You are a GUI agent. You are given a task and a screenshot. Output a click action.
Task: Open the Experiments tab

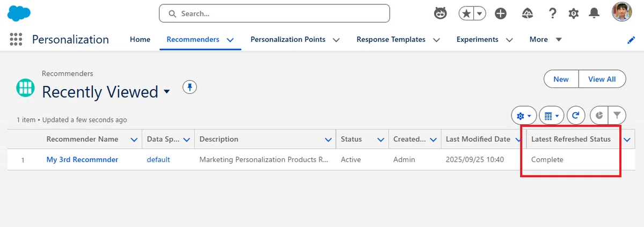click(478, 39)
